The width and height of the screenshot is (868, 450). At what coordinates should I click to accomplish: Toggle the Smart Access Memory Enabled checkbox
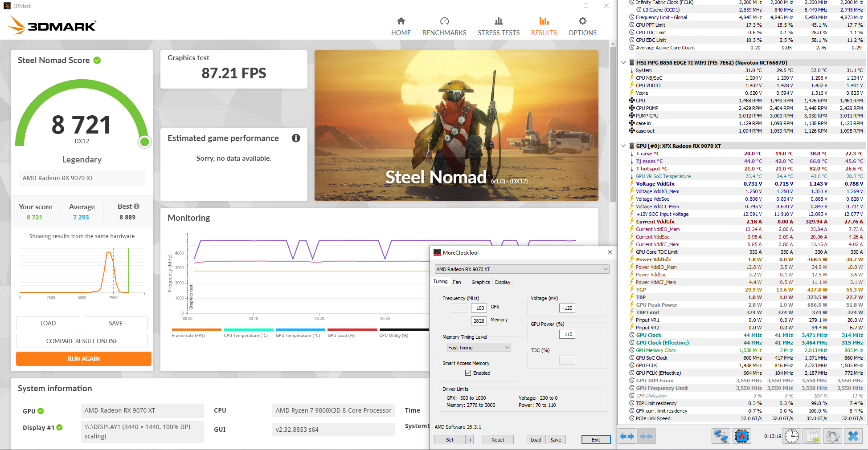(468, 373)
